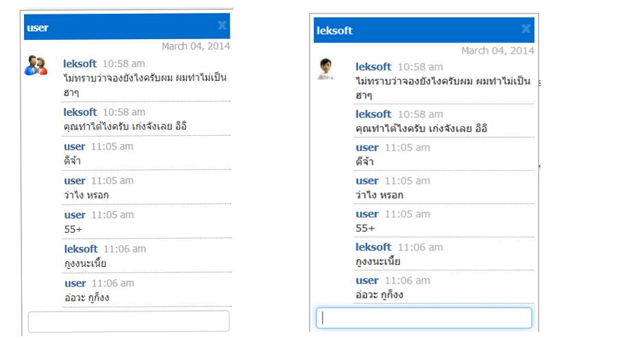
Task: Click the leksoft profile avatar photo
Action: (325, 69)
